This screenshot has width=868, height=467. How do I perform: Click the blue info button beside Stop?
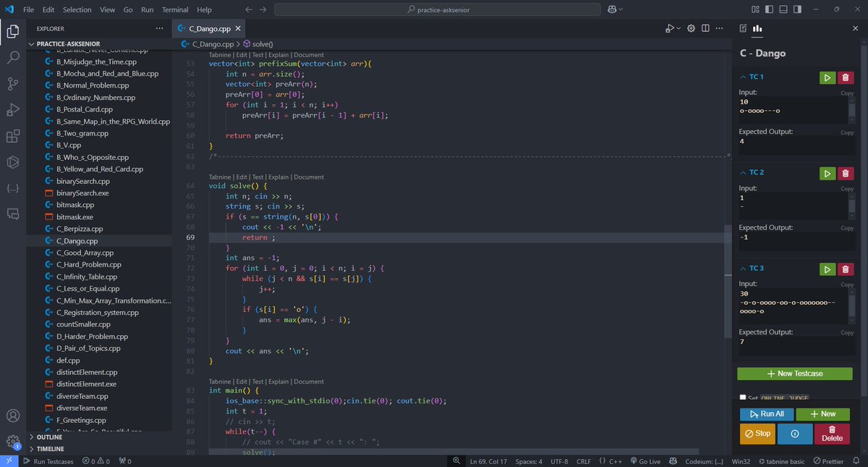pyautogui.click(x=794, y=434)
